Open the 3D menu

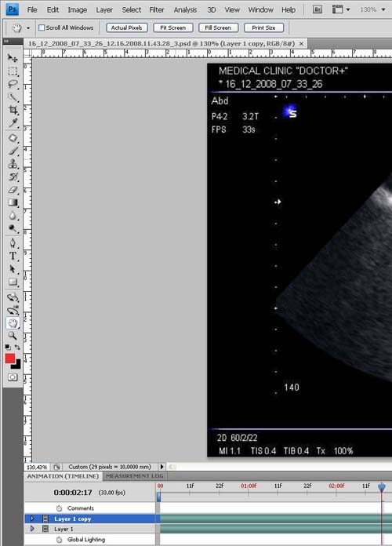point(212,9)
